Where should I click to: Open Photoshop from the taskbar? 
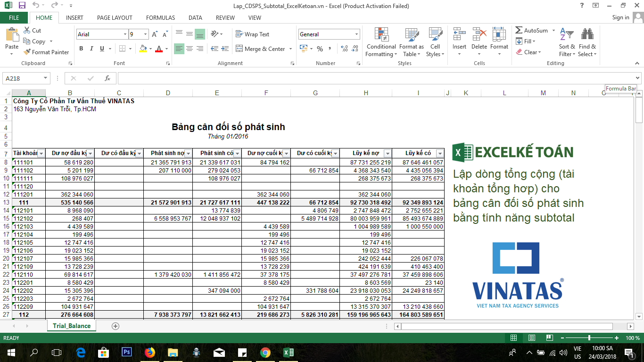(x=126, y=352)
